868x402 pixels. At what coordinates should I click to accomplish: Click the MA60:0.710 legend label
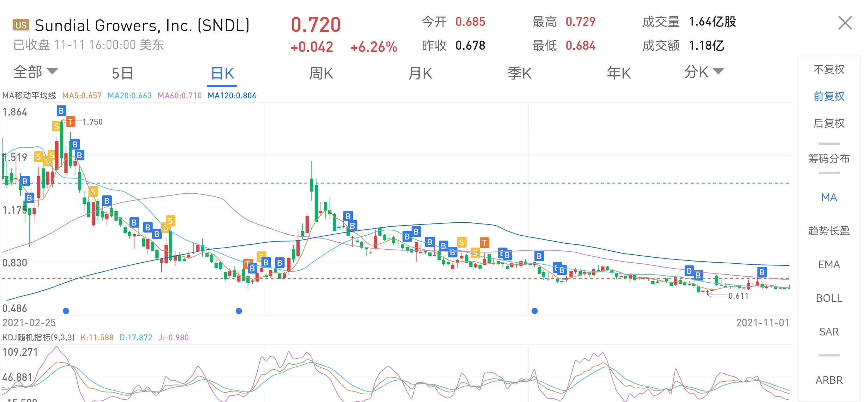click(180, 96)
